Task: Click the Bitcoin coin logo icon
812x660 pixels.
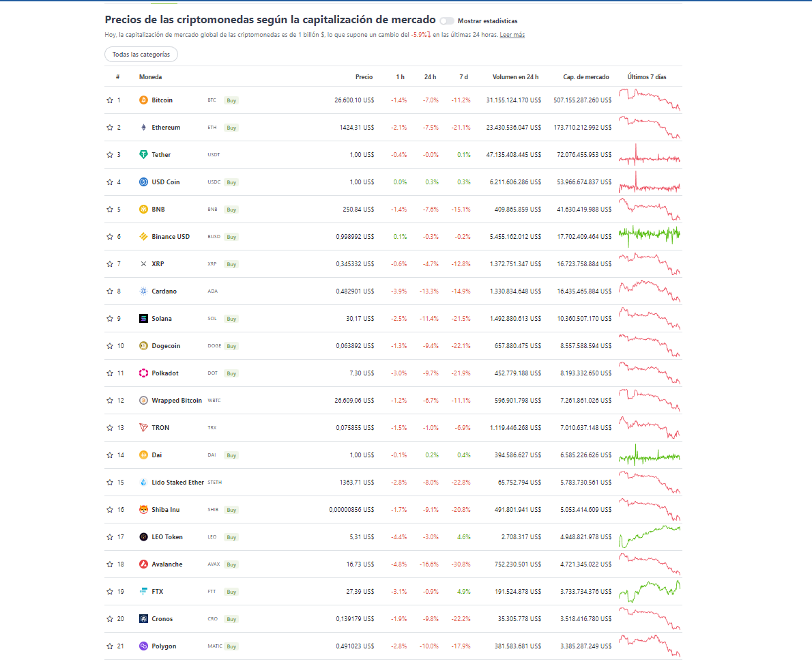Action: click(143, 100)
